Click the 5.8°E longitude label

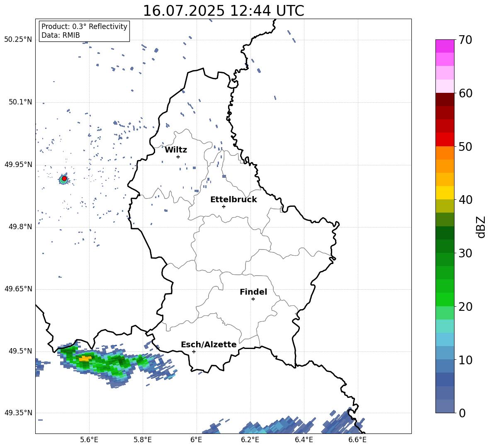click(x=143, y=440)
